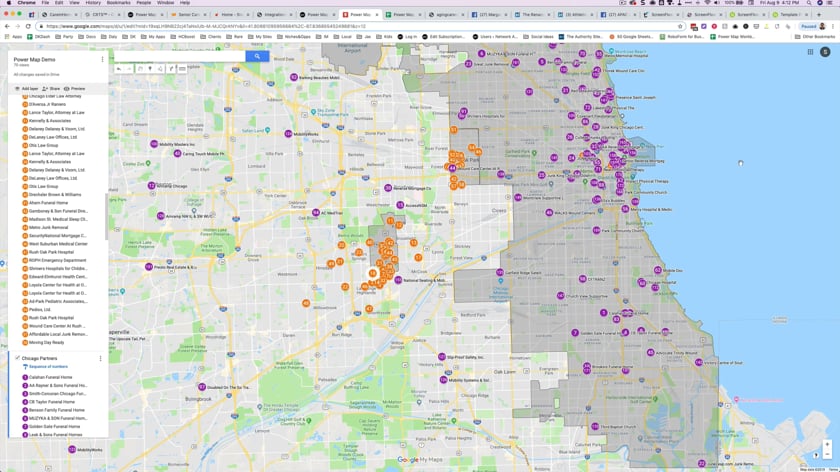Open the Niches&Opps bookmarks folder

pyautogui.click(x=294, y=37)
